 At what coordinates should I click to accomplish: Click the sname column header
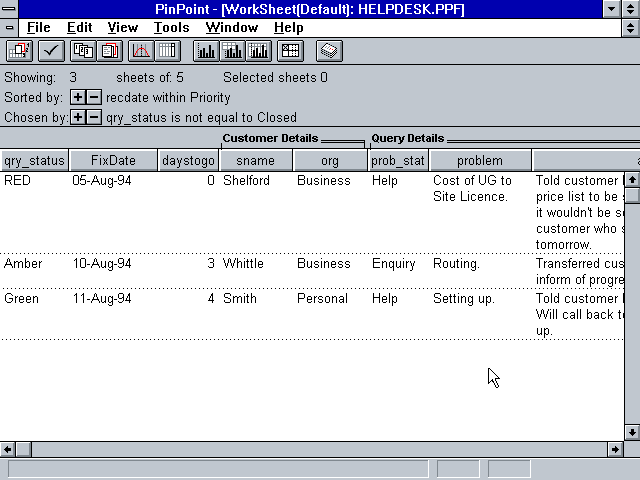point(256,160)
